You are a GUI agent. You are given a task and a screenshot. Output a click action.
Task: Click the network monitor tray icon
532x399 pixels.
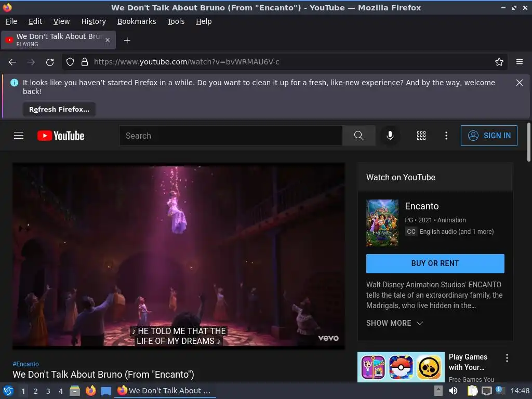click(486, 391)
